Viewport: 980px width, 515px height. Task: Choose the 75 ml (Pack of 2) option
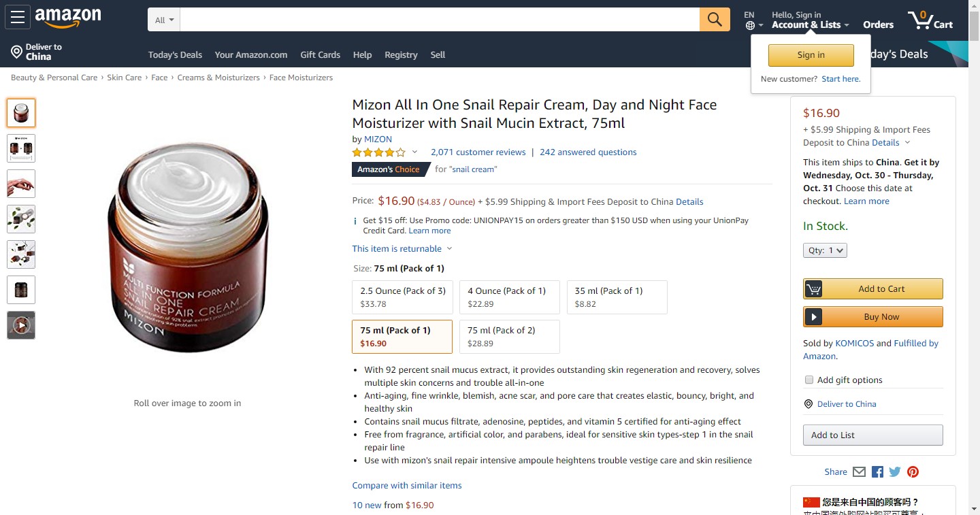509,337
